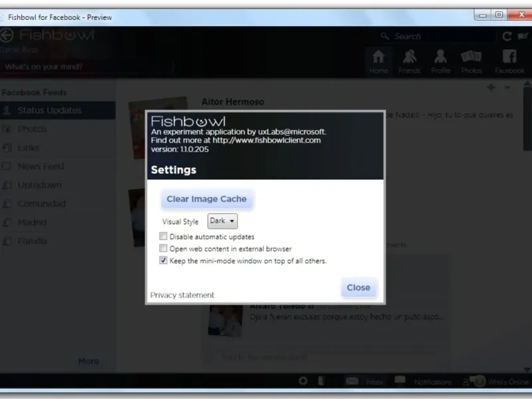Screen dimensions: 532x399
Task: Select Madrid feed in the sidebar
Action: 58,222
